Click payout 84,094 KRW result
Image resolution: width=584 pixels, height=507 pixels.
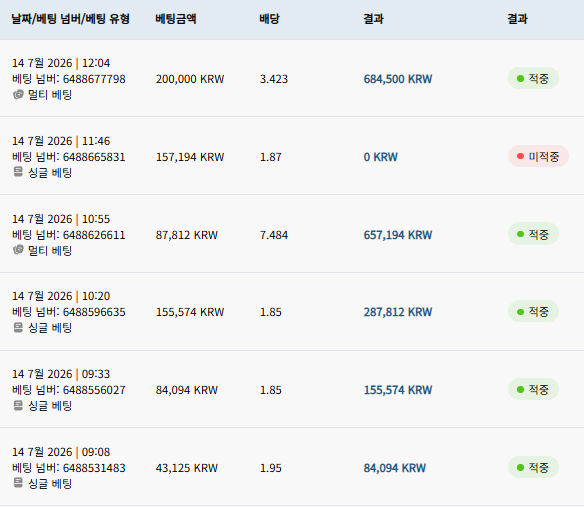click(x=394, y=468)
